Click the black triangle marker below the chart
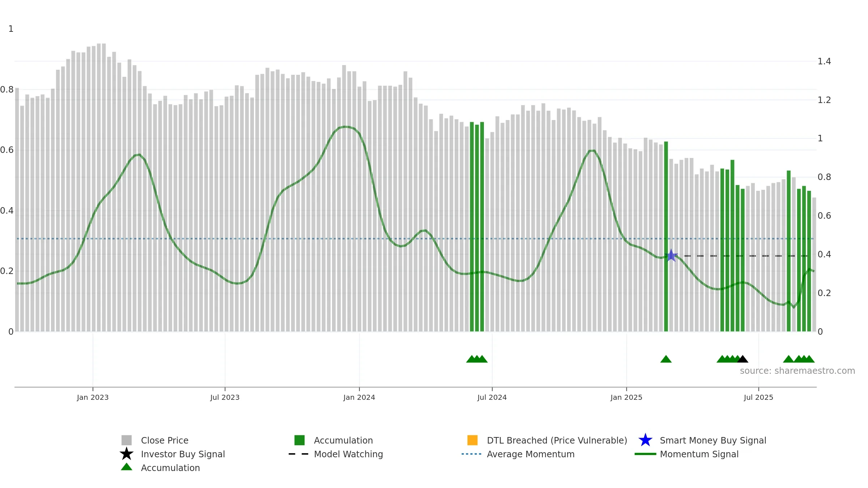The height and width of the screenshot is (488, 868). click(743, 359)
